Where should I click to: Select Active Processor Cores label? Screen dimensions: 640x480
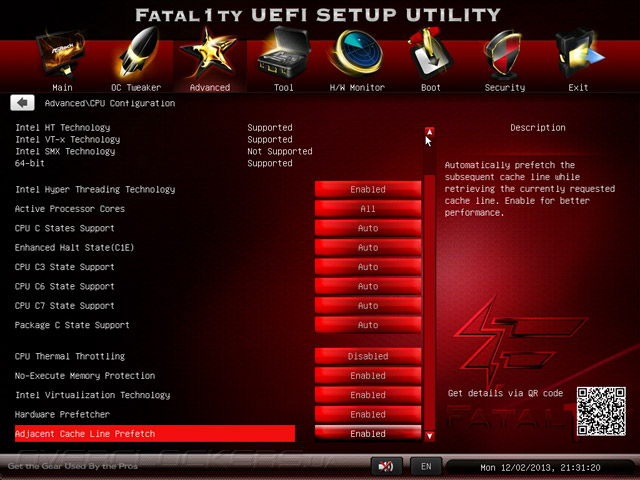tap(70, 209)
